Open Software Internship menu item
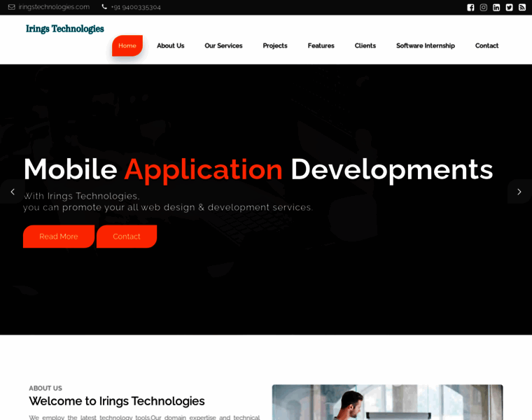 point(425,45)
